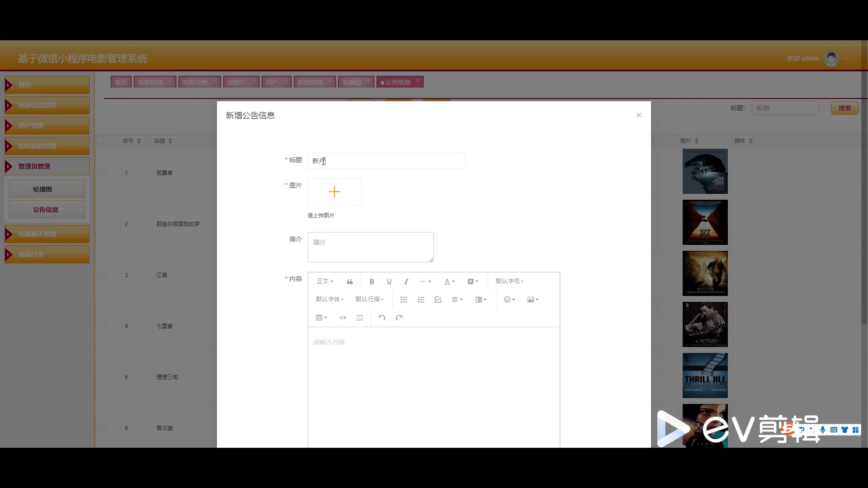Open the 轮播图 sidebar menu item
Image resolution: width=868 pixels, height=488 pixels.
(42, 189)
